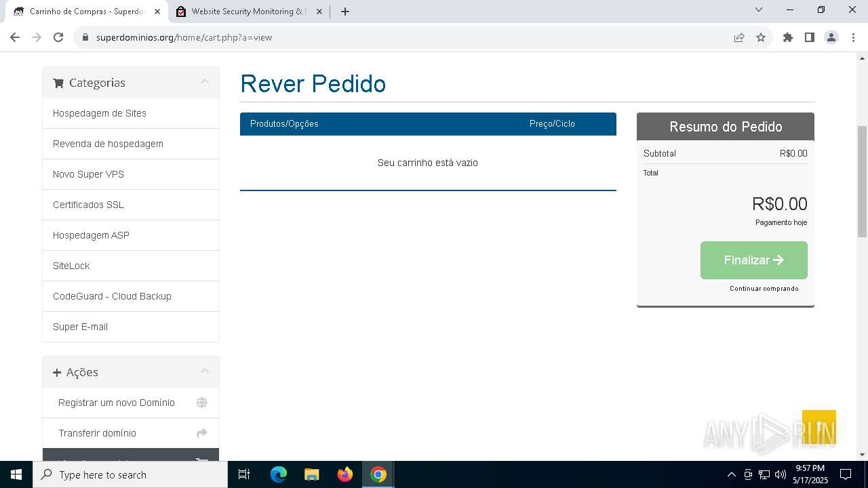This screenshot has width=868, height=488.
Task: Open Novo Super VPS category
Action: coord(131,174)
